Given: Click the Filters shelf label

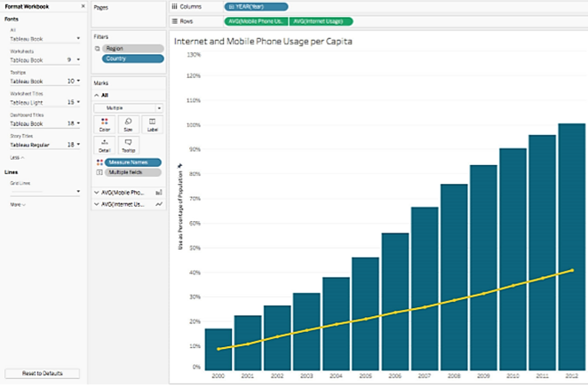Looking at the screenshot, I should point(101,36).
